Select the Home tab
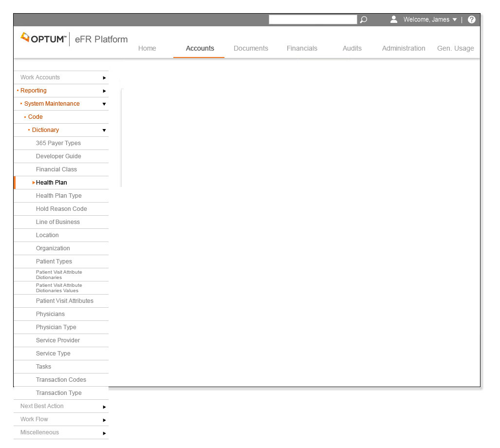Viewport: 500px width, 448px height. (x=147, y=48)
